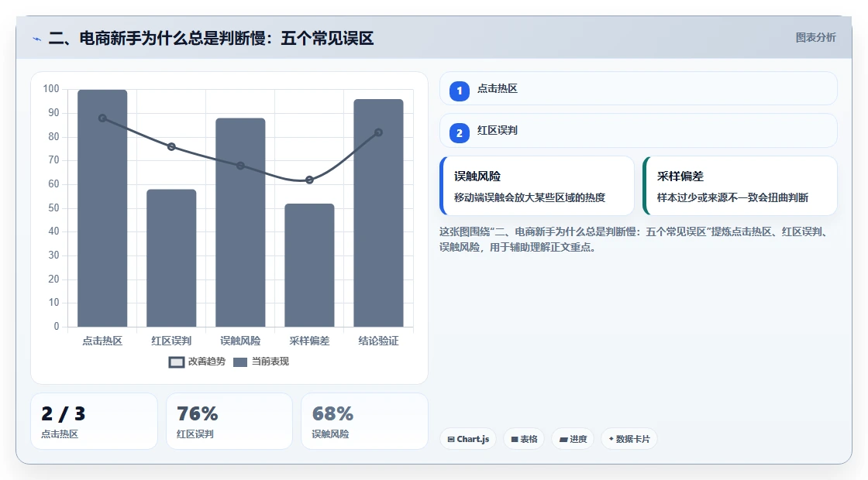The width and height of the screenshot is (868, 480).
Task: Click the 采样偏差 bar in the chart
Action: [309, 265]
